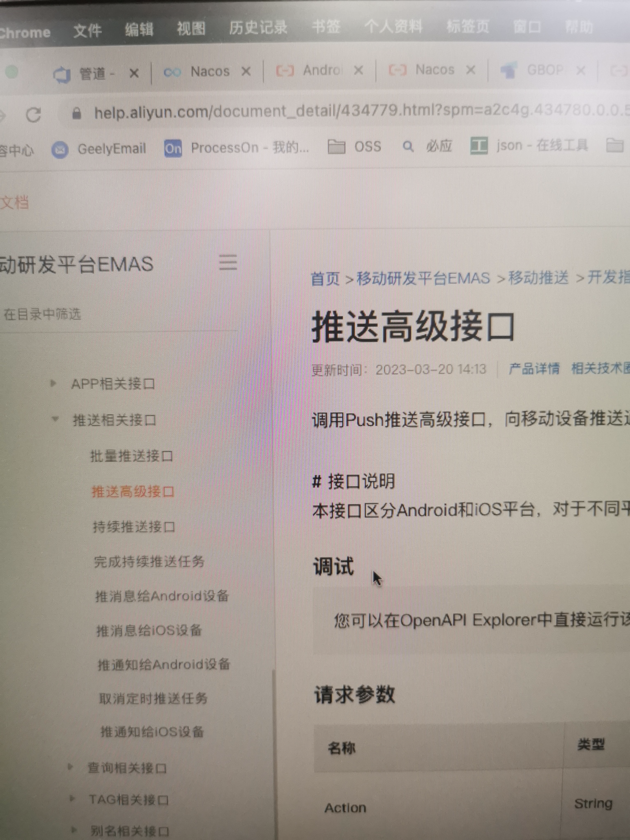Select 推通知给iOS设备 in sidebar
The height and width of the screenshot is (840, 630).
coord(152,732)
